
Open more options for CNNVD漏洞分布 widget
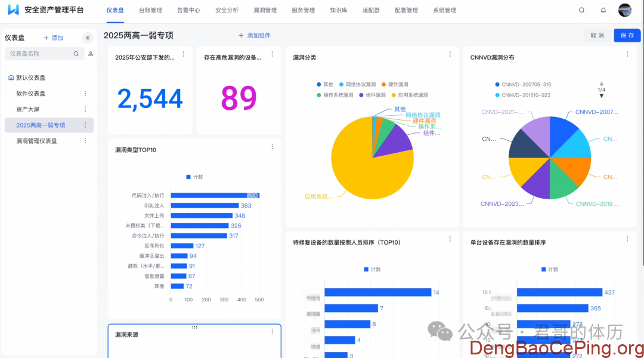pos(627,54)
